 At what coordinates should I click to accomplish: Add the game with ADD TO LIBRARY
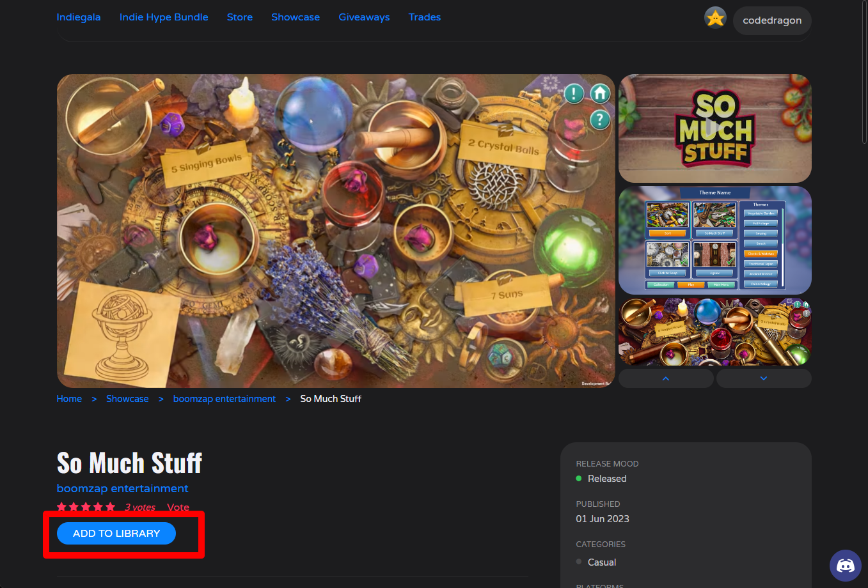116,534
